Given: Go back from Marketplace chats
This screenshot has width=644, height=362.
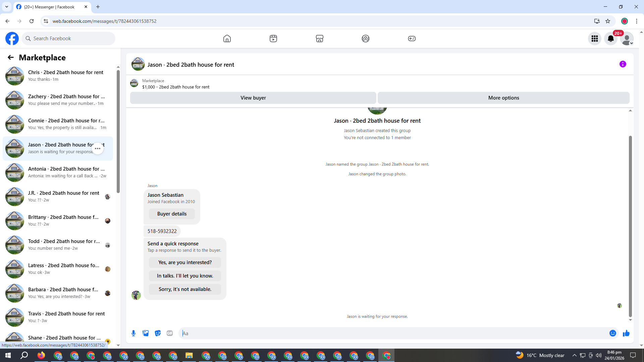Looking at the screenshot, I should 11,57.
